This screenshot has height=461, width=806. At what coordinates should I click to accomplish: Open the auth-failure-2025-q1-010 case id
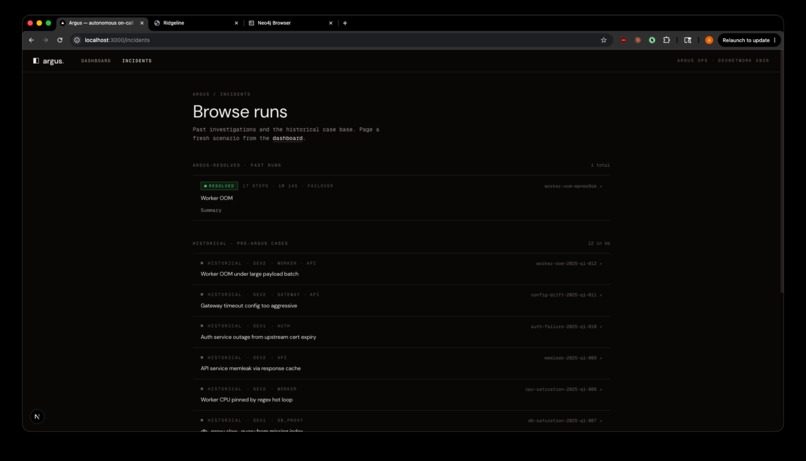566,326
